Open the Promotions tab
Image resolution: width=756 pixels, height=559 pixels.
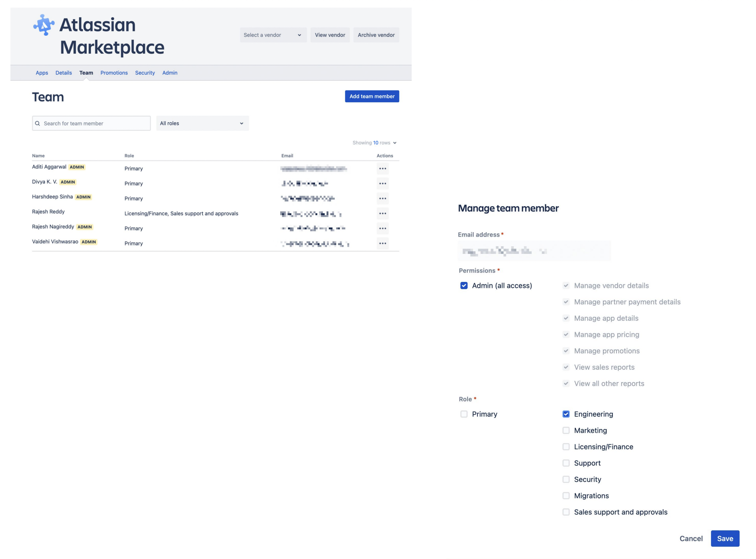coord(114,73)
